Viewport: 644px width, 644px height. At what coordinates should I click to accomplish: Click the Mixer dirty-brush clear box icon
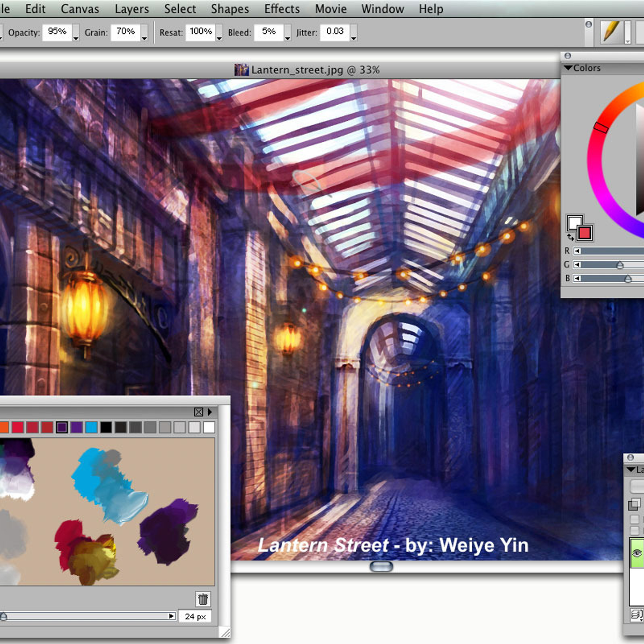point(199,412)
